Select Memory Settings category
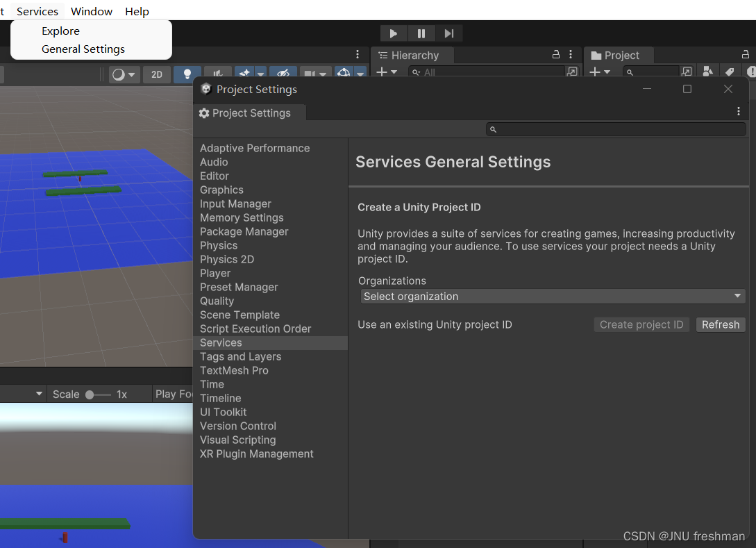This screenshot has height=548, width=756. coord(242,217)
